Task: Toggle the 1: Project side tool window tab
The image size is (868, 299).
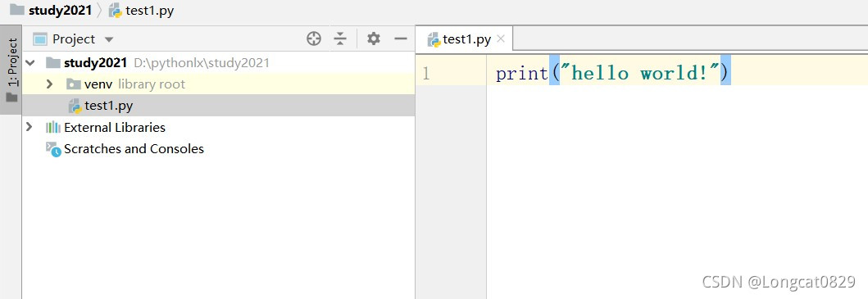Action: point(11,70)
